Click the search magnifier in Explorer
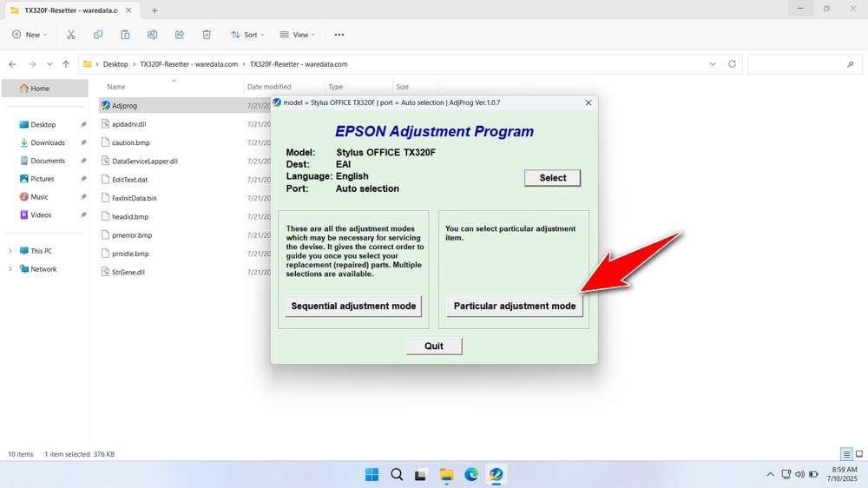 coord(851,64)
